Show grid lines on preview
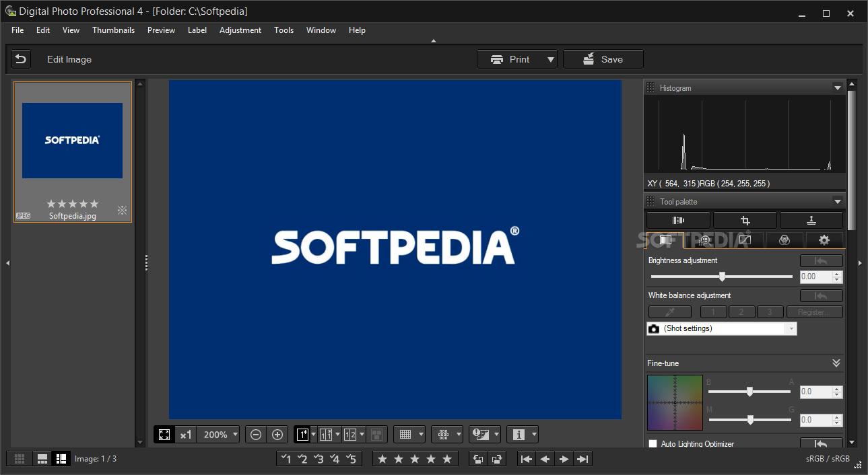Image resolution: width=868 pixels, height=475 pixels. 405,435
